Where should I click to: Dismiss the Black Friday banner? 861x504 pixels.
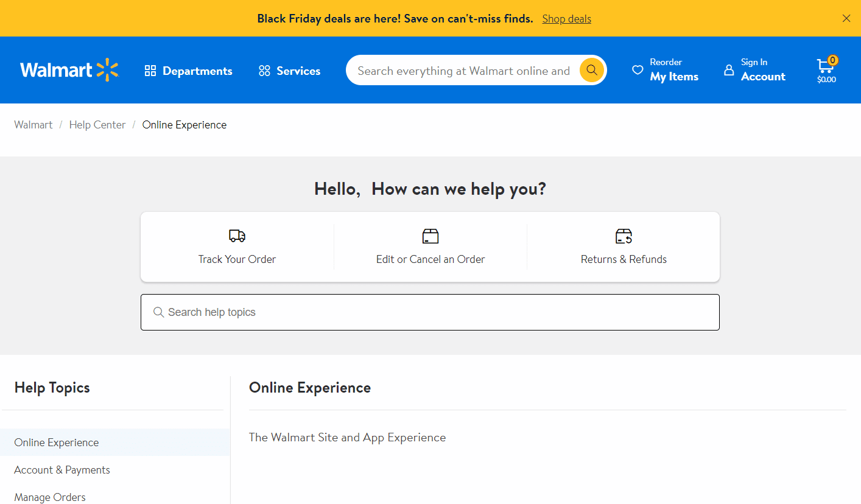846,18
